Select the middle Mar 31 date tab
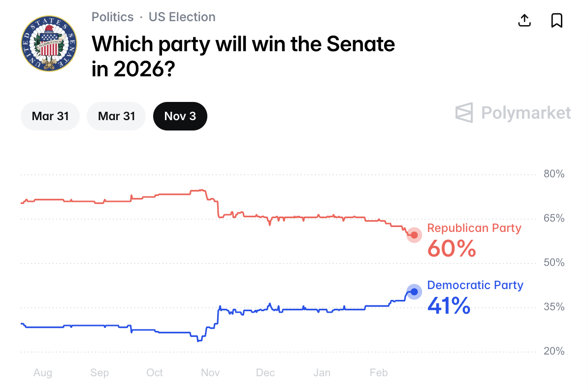Image resolution: width=588 pixels, height=390 pixels. point(116,116)
